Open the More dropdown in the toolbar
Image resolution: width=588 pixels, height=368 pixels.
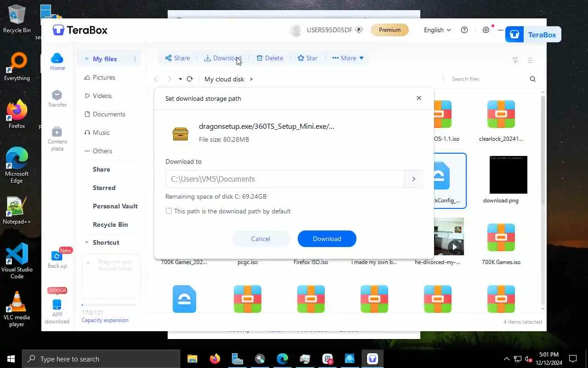pos(348,58)
